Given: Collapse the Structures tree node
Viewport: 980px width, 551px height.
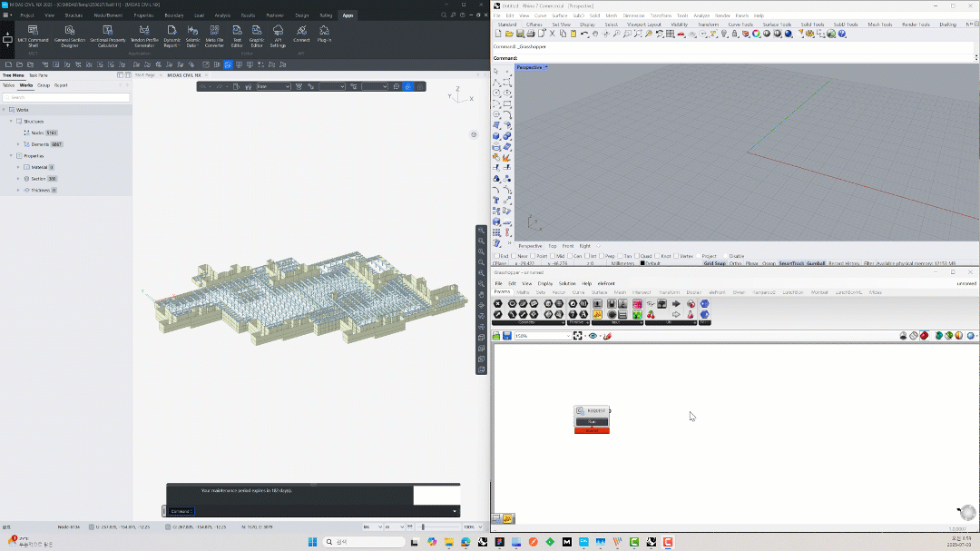Looking at the screenshot, I should [x=11, y=122].
